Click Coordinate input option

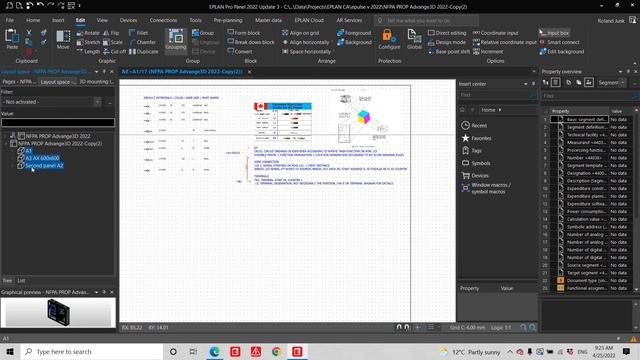click(x=496, y=33)
